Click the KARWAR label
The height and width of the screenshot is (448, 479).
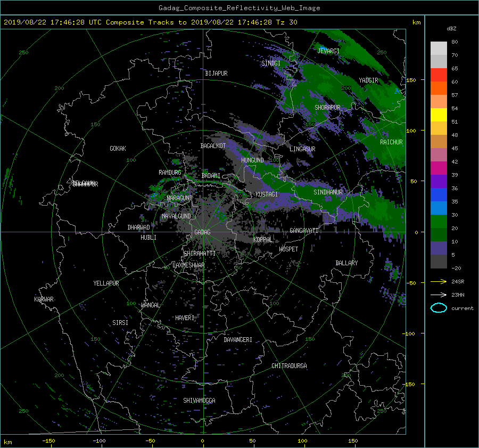44,299
